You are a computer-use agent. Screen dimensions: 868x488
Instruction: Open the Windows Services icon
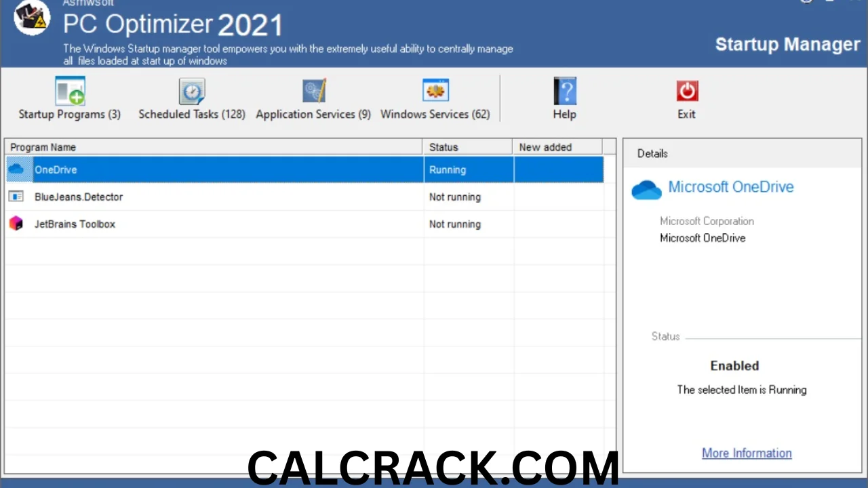435,91
